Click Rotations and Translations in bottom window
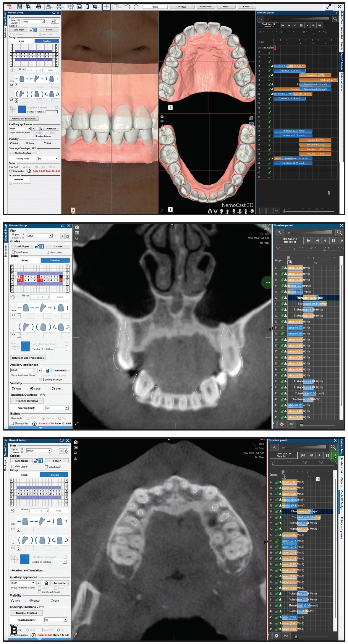This screenshot has width=348, height=644. tap(27, 570)
